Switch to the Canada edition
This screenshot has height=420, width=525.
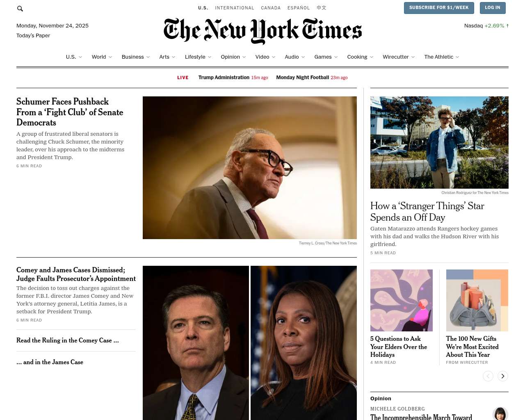click(271, 8)
